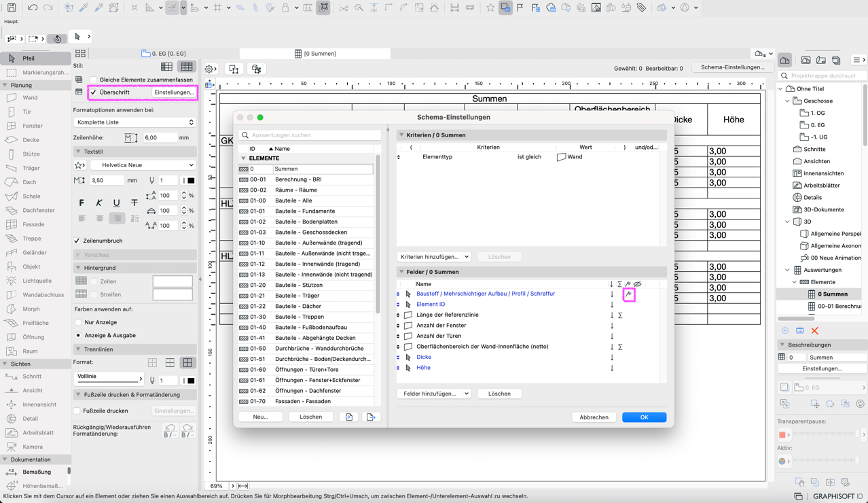868x503 pixels.
Task: Click the favorites star icon in top toolbar
Action: coord(490,7)
